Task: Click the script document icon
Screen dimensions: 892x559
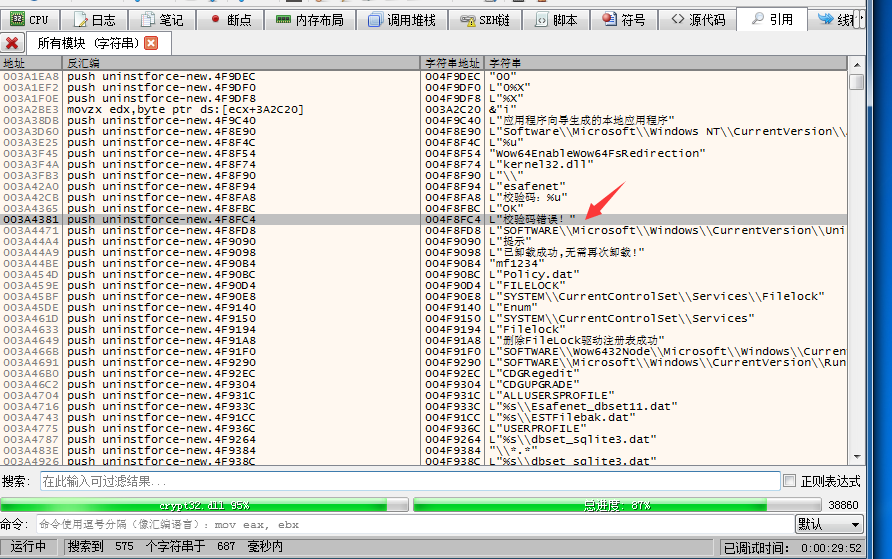Action: point(542,20)
